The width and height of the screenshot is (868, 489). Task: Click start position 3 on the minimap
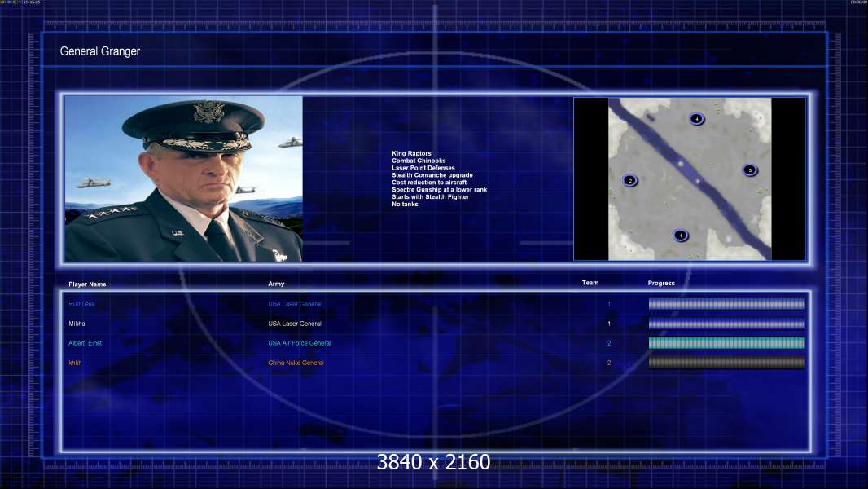point(750,170)
